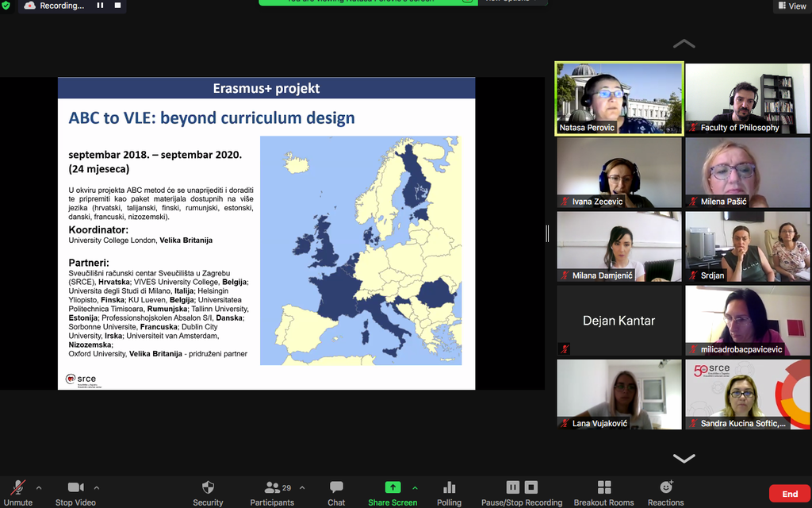The height and width of the screenshot is (508, 812).
Task: Select Natasa Perovic's video thumbnail
Action: click(x=619, y=98)
